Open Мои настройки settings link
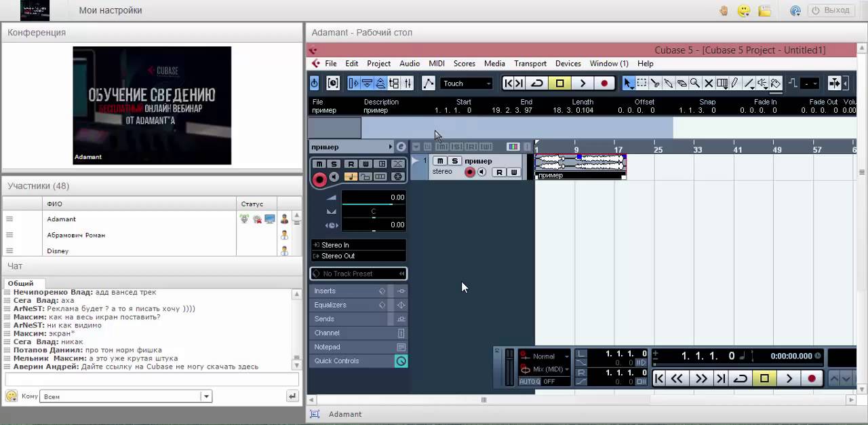This screenshot has width=868, height=425. pos(111,10)
